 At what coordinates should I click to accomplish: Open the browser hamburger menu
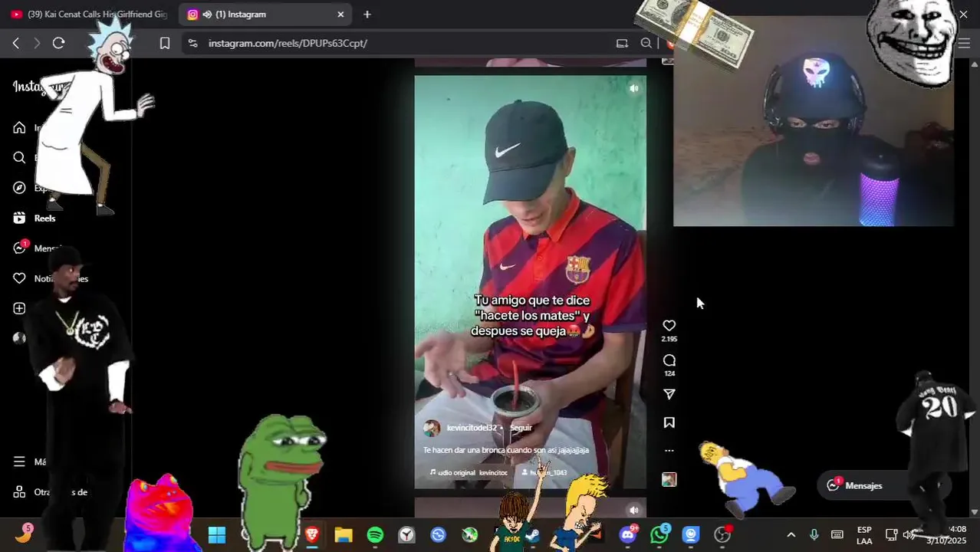pyautogui.click(x=965, y=43)
